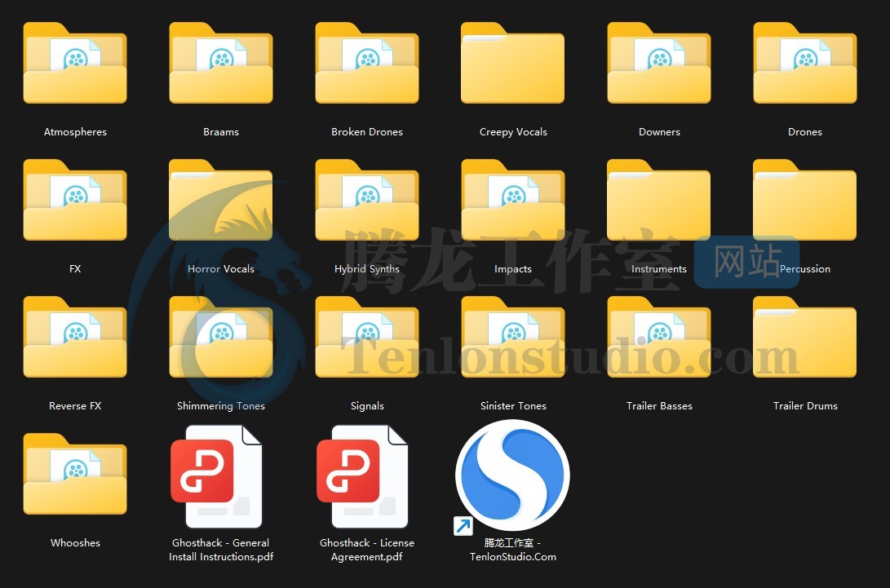Click the 'Shimmering Tones' label text
Viewport: 890px width, 588px height.
tap(221, 406)
